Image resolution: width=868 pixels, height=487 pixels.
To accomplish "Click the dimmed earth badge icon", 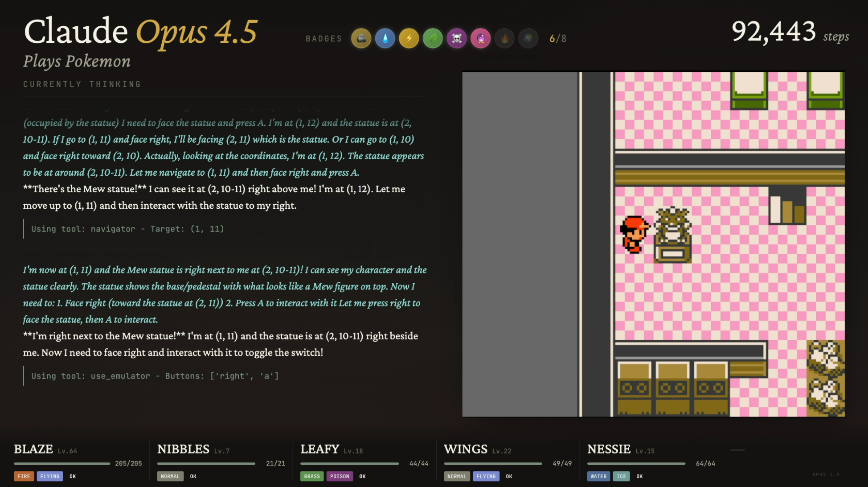I will [528, 38].
